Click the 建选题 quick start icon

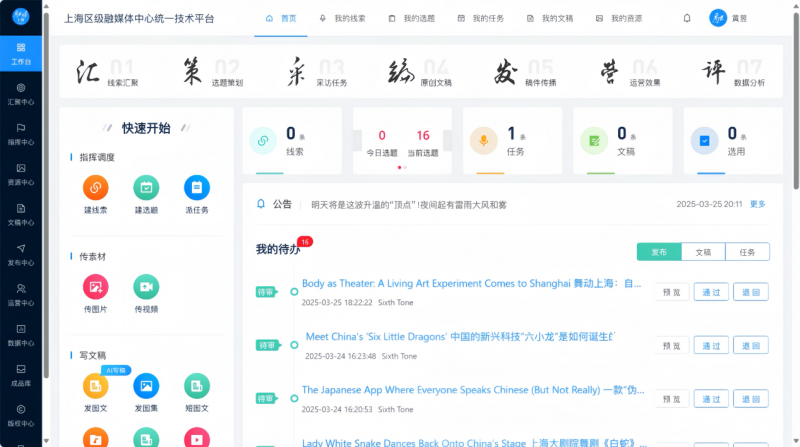[146, 188]
